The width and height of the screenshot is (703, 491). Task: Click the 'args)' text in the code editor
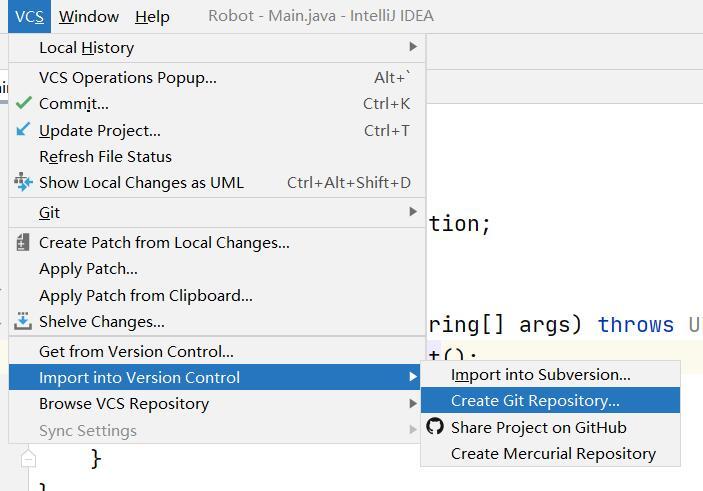(551, 325)
